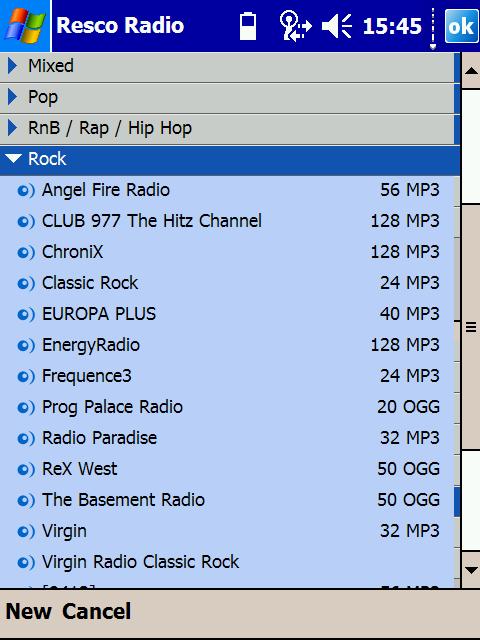480x640 pixels.
Task: Select Virgin Radio Classic Rock station
Action: tap(140, 562)
